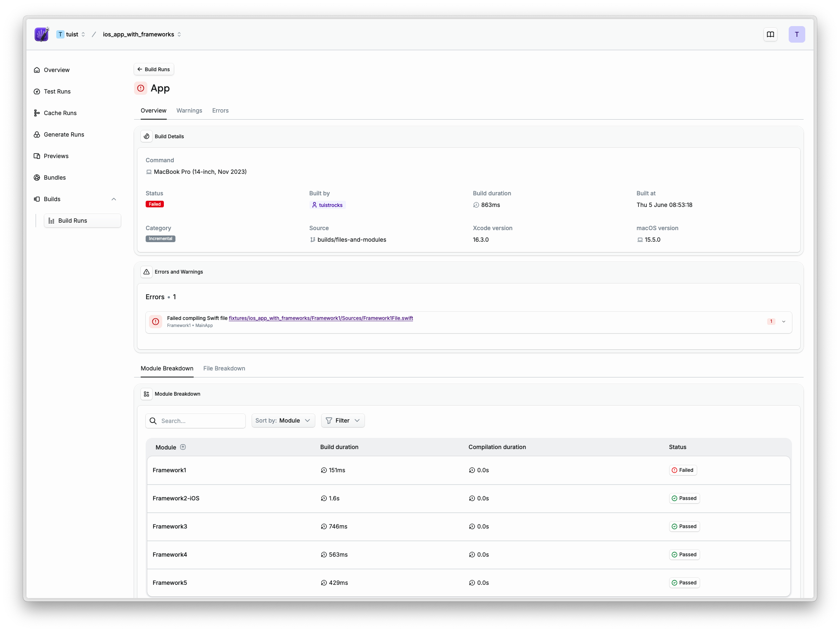The height and width of the screenshot is (632, 840).
Task: Select Test Runs in the sidebar
Action: [x=58, y=91]
